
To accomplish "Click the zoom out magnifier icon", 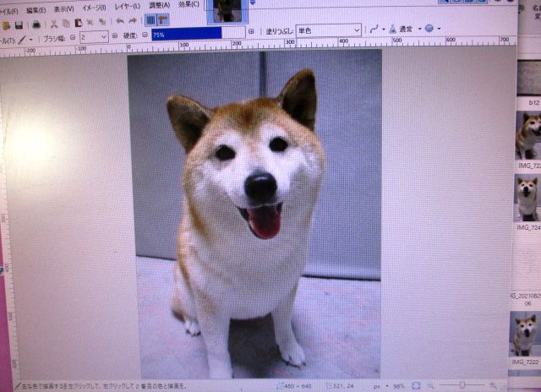I will click(x=431, y=385).
